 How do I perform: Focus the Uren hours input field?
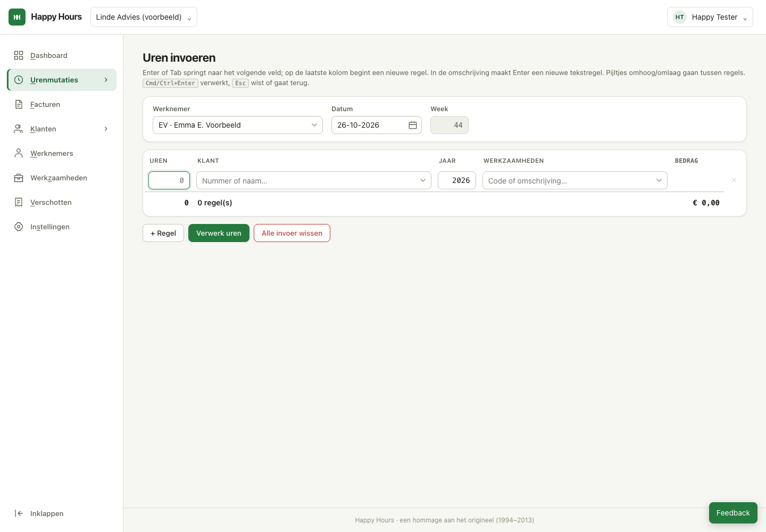(x=169, y=180)
